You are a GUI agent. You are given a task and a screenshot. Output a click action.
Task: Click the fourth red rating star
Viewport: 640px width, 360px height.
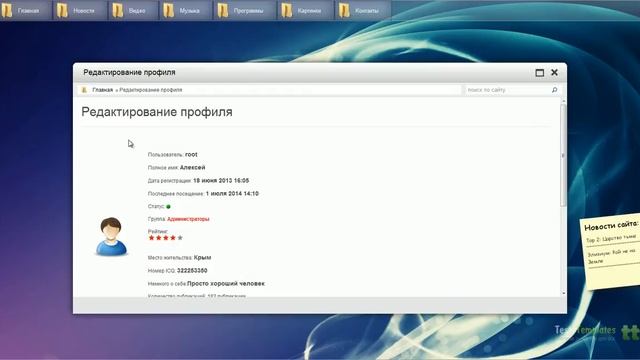pos(173,238)
